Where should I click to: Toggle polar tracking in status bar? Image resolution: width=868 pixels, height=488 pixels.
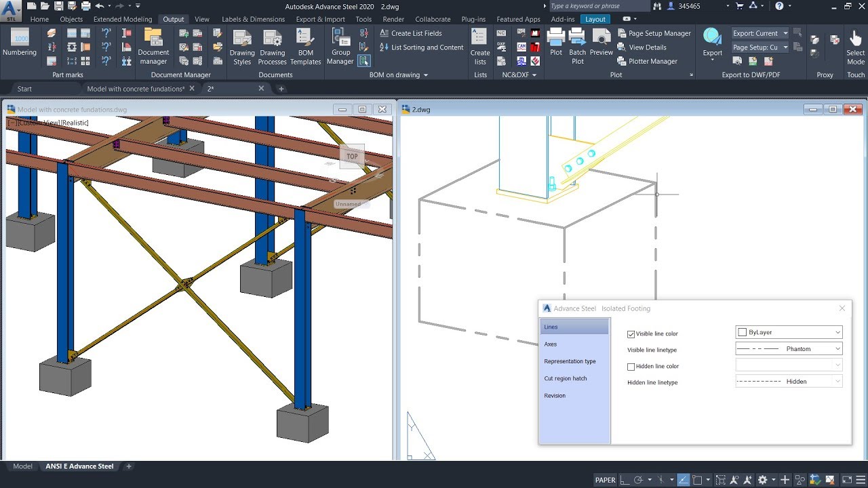[x=639, y=480]
